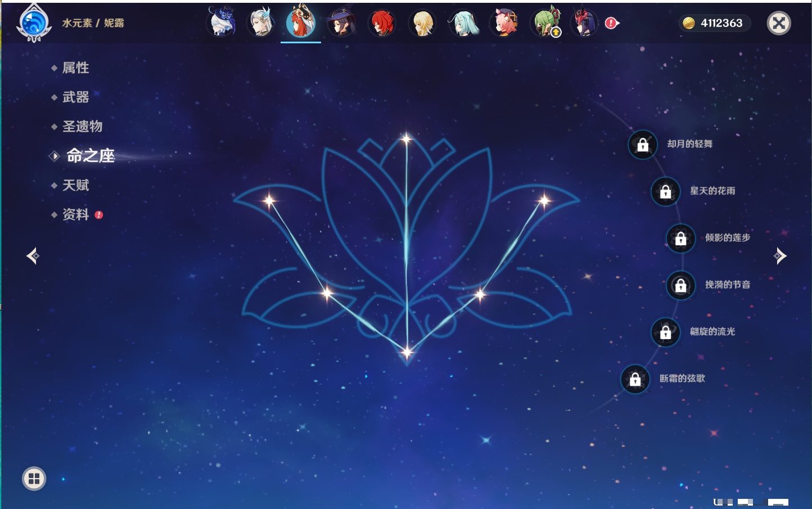Click the bottom star at the lotus base
Viewport: 812px width, 509px height.
[407, 353]
